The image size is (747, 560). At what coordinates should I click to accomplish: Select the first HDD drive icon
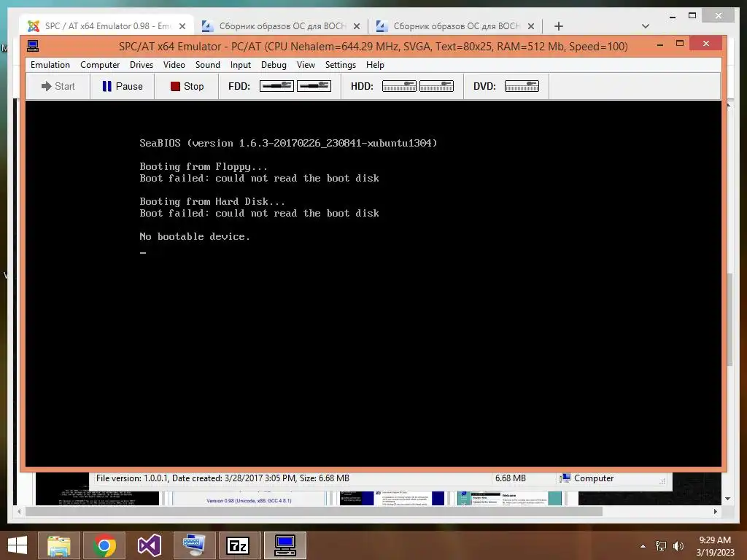(x=399, y=86)
